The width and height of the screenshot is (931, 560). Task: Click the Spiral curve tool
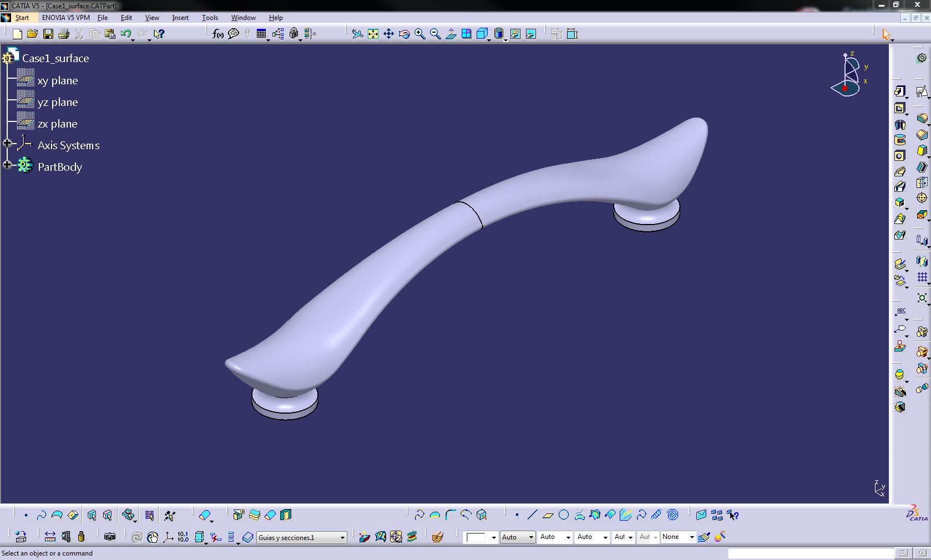tap(672, 515)
